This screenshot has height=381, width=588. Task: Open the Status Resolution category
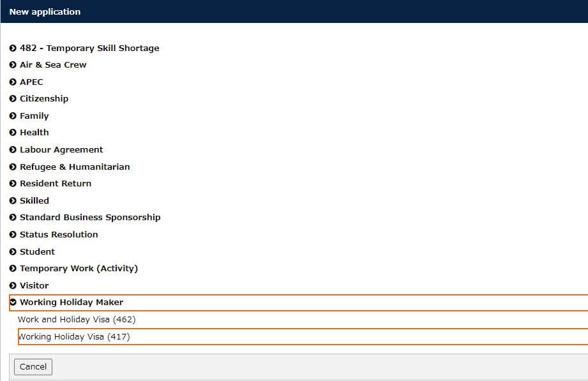(x=59, y=234)
